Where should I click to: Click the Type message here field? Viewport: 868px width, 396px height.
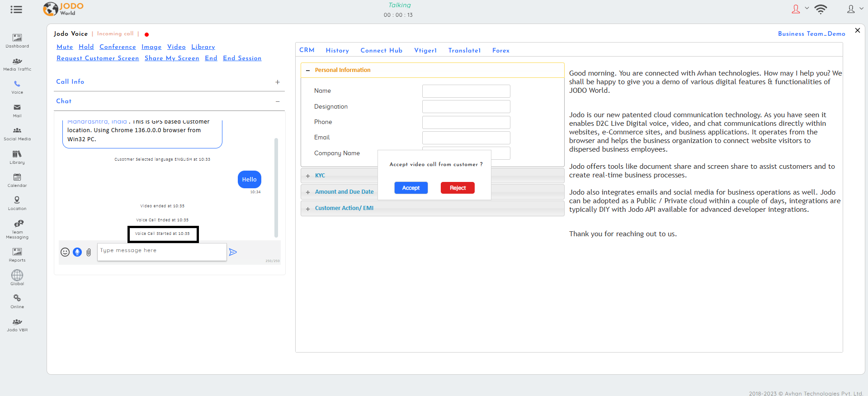pos(162,252)
